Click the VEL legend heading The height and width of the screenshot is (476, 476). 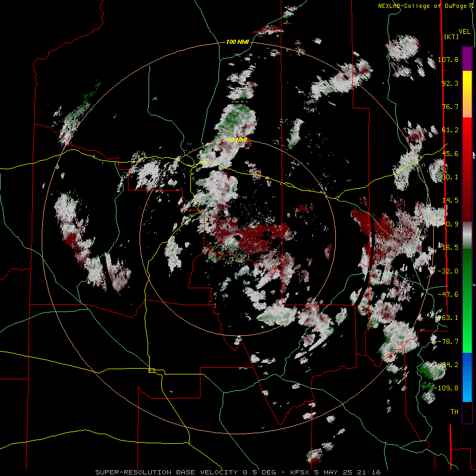[464, 32]
